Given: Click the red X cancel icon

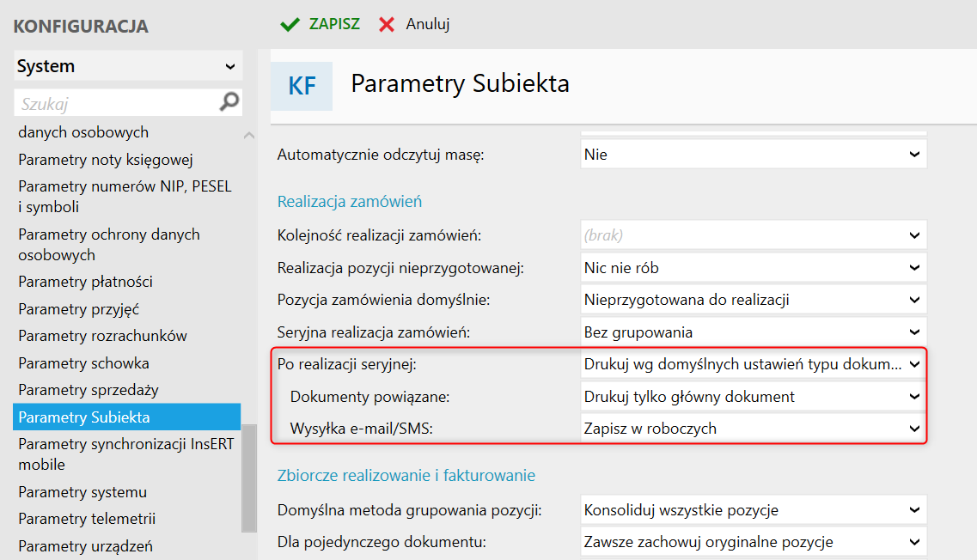Looking at the screenshot, I should point(387,24).
